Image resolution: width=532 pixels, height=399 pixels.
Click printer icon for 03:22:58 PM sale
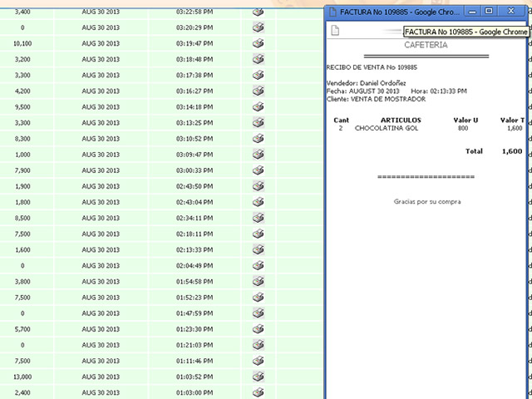tap(259, 12)
